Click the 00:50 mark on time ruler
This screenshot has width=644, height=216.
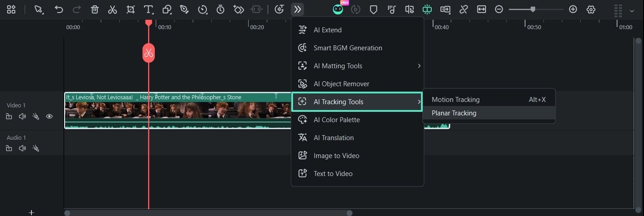click(534, 27)
